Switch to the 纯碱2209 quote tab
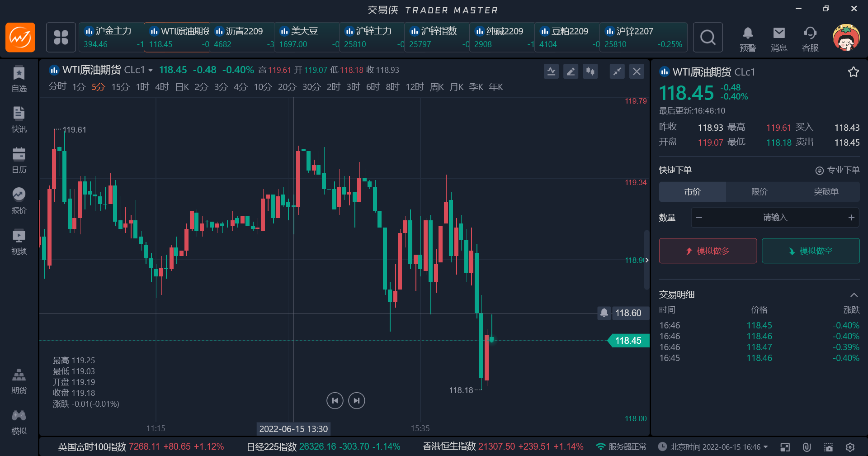868x456 pixels. [502, 38]
